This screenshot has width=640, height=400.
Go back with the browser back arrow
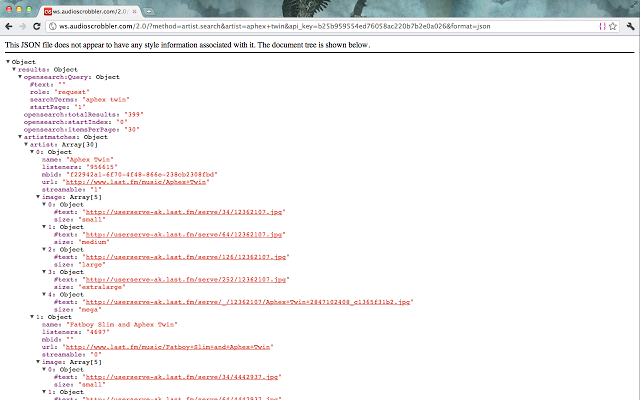click(x=9, y=27)
